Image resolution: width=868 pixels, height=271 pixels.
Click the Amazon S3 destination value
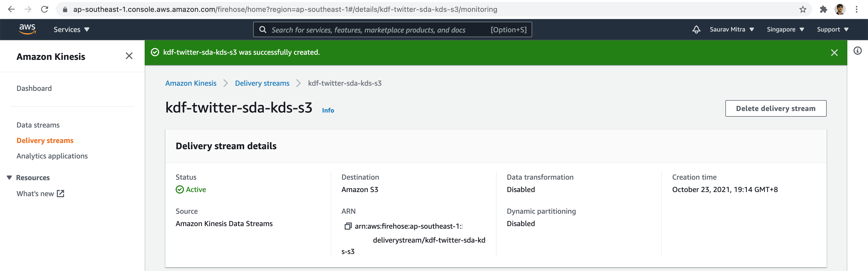(x=360, y=189)
